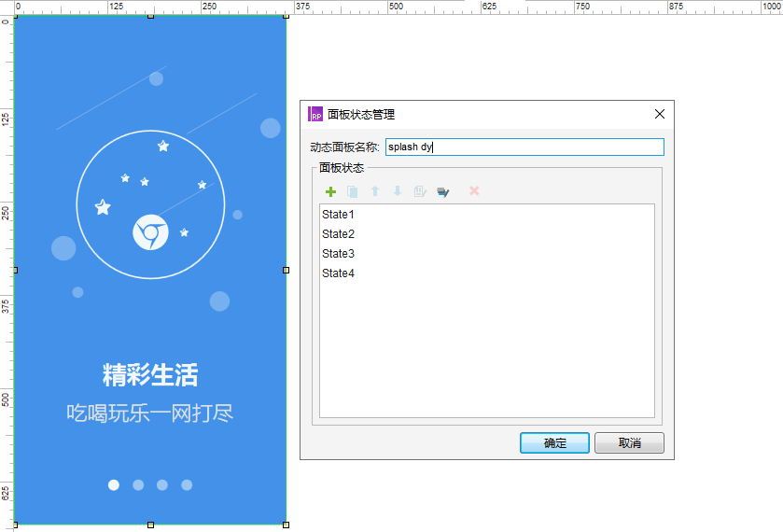Click the edit state icon

click(x=420, y=191)
